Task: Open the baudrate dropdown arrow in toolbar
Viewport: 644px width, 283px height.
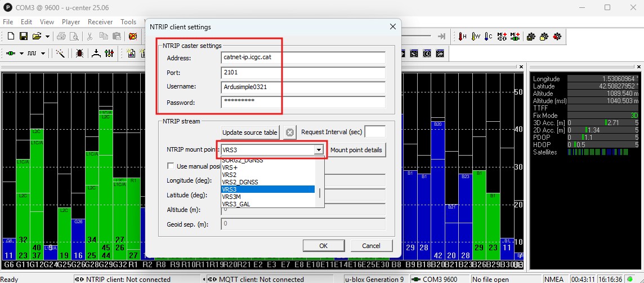Action: (43, 54)
